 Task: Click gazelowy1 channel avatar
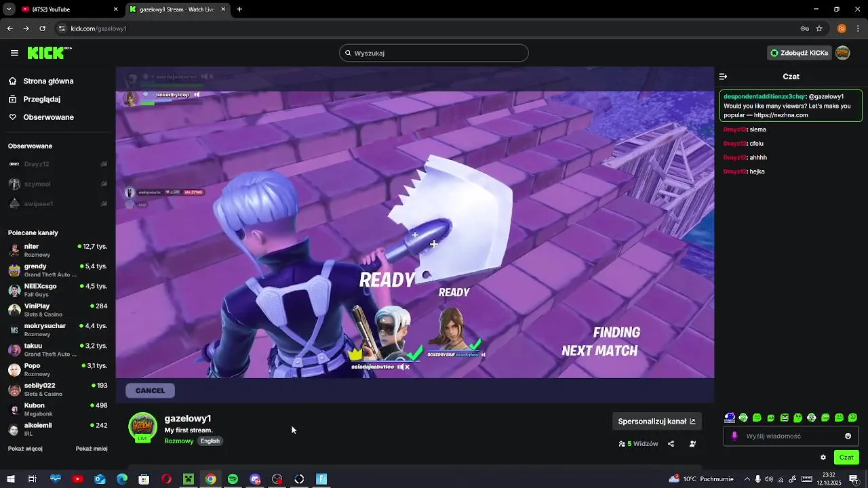(x=142, y=427)
